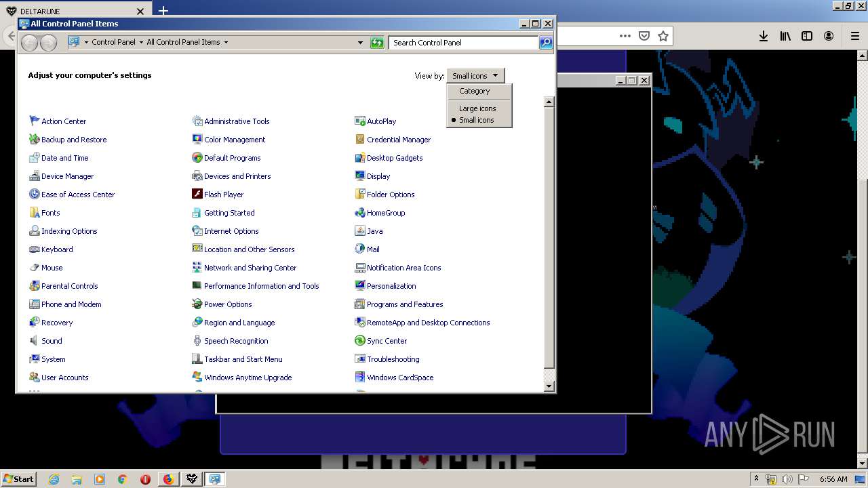868x488 pixels.
Task: Click the Control Panel breadcrumb segment
Action: [x=114, y=42]
